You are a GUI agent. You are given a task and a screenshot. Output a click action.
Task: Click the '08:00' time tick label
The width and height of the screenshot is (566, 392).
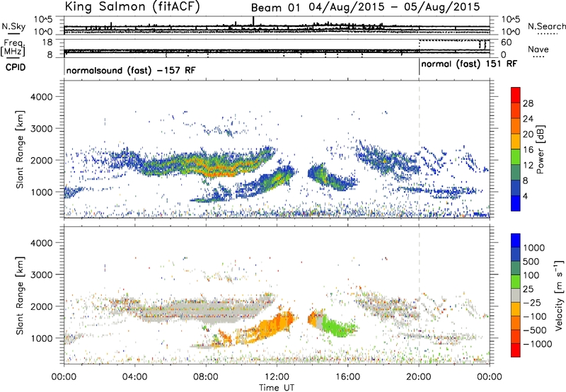tap(206, 377)
